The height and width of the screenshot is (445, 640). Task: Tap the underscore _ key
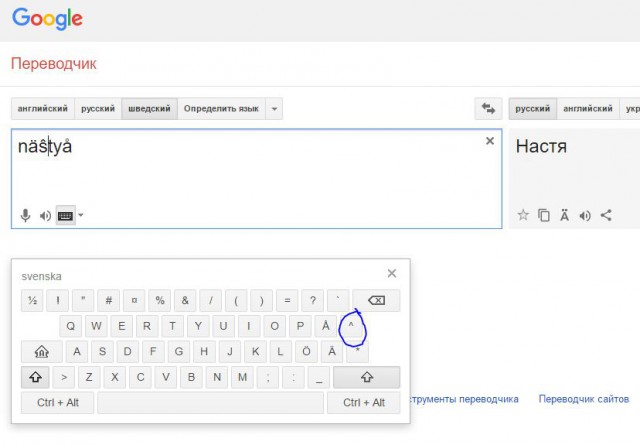319,377
